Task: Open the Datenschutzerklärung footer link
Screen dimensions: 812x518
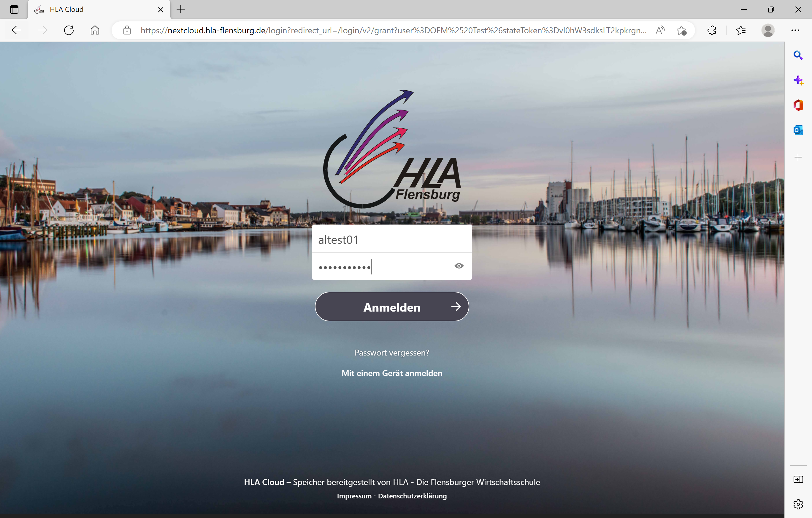Action: 412,496
